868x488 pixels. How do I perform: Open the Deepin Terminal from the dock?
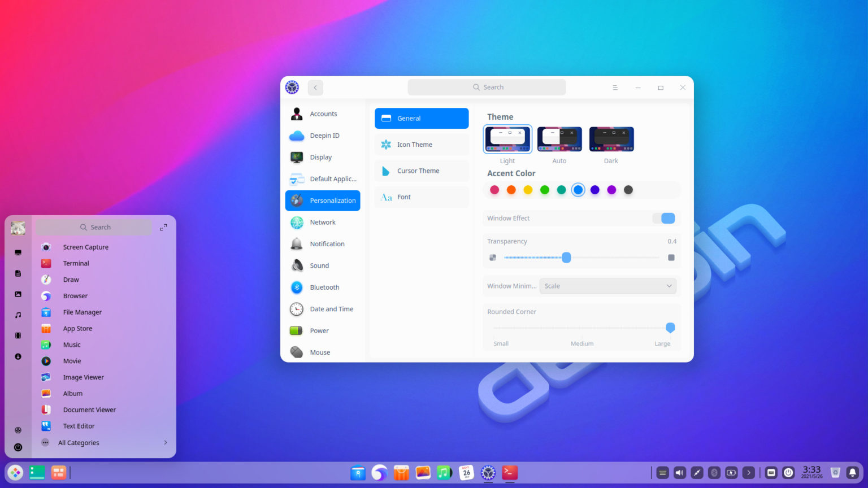(x=509, y=473)
